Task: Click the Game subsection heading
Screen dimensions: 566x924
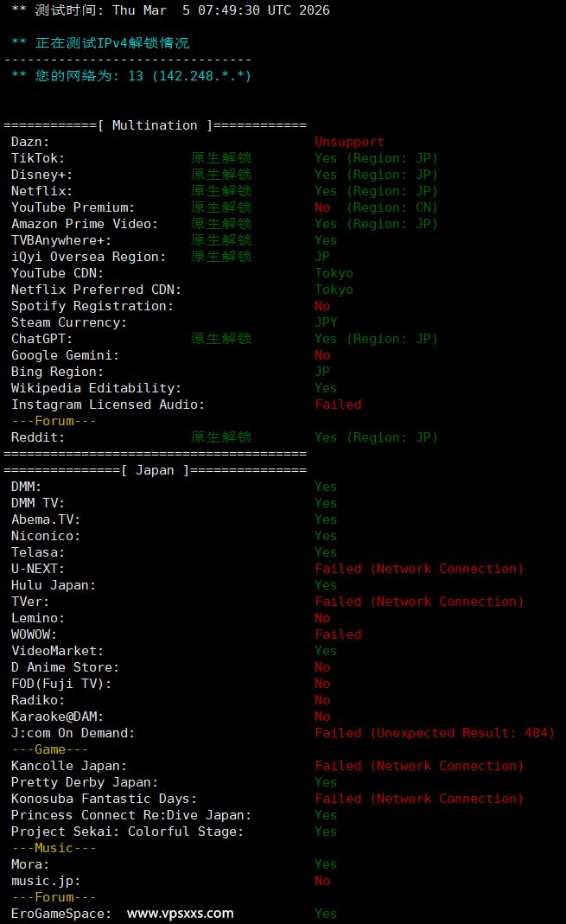Action: (x=50, y=749)
